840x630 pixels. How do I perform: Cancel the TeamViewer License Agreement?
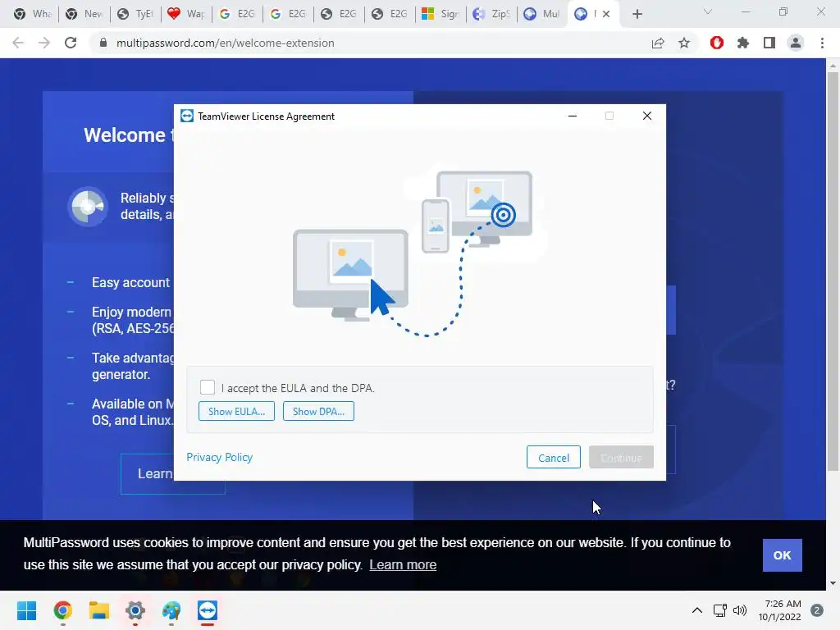(x=554, y=458)
